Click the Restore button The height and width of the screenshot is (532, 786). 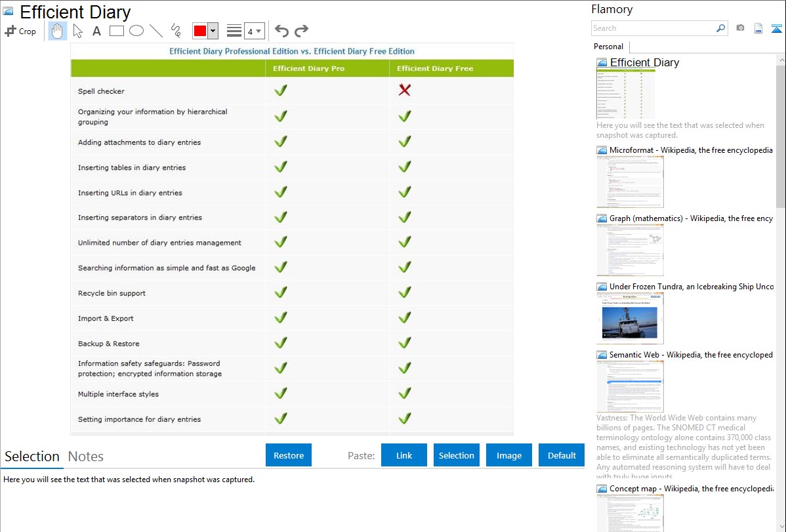(289, 455)
